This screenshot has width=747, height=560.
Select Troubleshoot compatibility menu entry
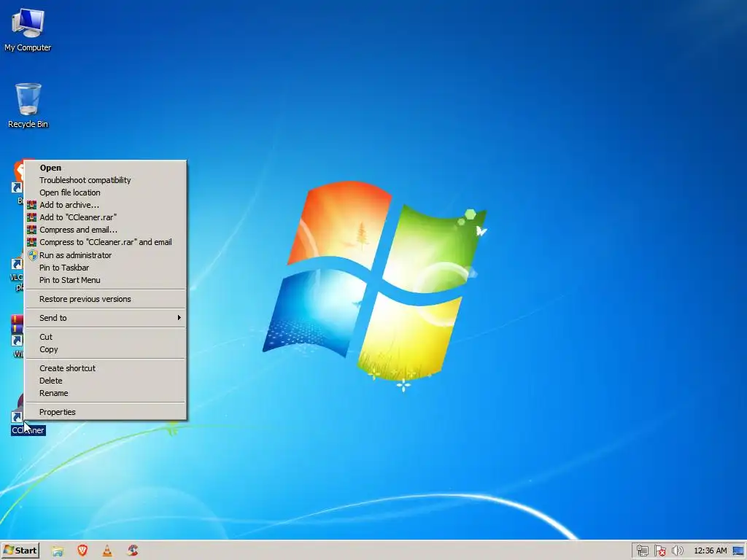coord(105,180)
